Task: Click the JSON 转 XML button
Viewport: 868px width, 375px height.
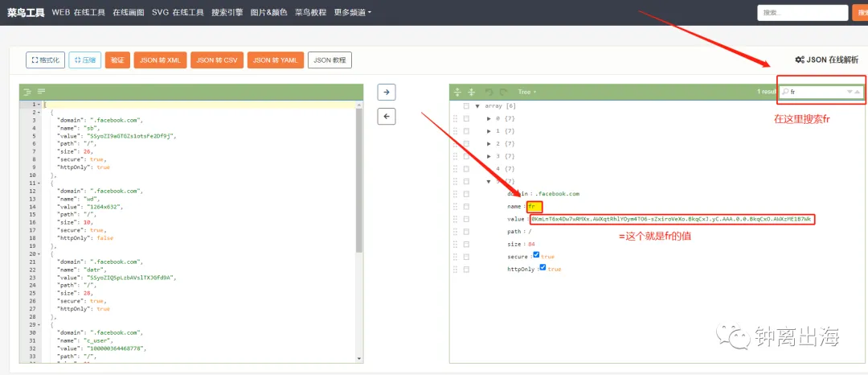Action: 160,60
